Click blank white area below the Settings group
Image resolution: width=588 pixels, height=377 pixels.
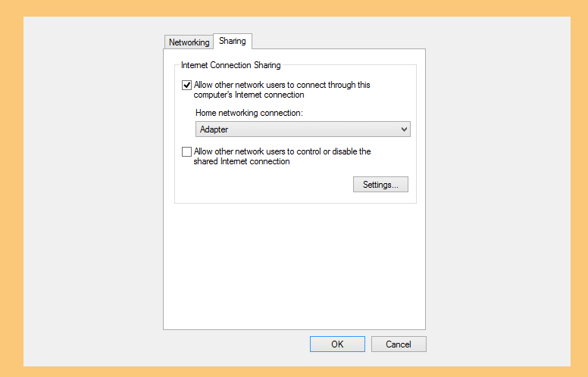coord(294,266)
